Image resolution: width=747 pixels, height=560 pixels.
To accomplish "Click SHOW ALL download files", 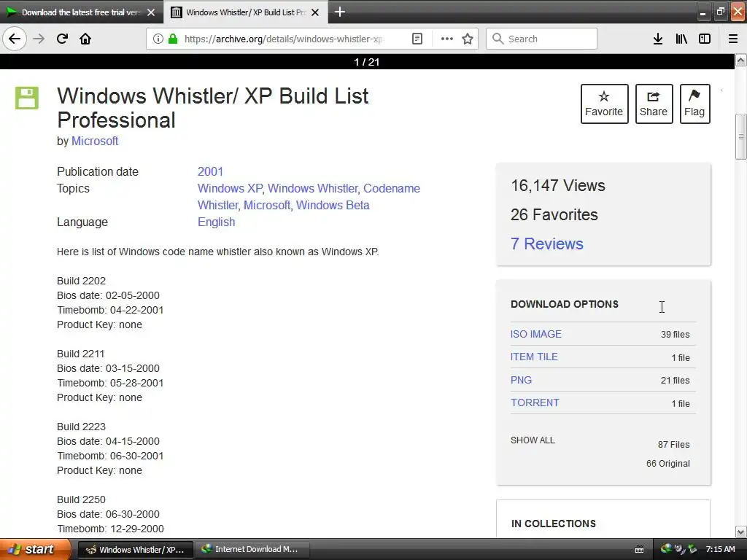I will pyautogui.click(x=533, y=440).
